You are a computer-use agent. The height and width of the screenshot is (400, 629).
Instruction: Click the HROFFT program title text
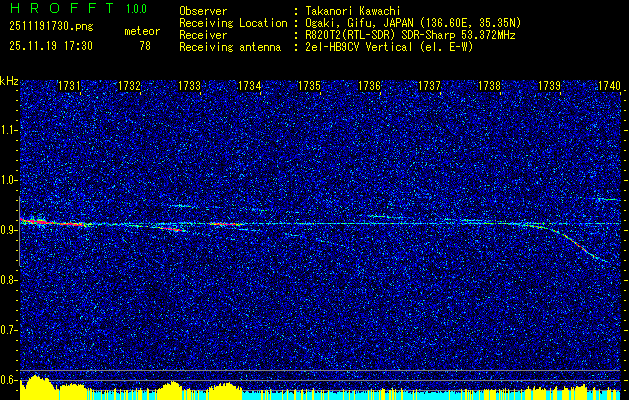(62, 8)
